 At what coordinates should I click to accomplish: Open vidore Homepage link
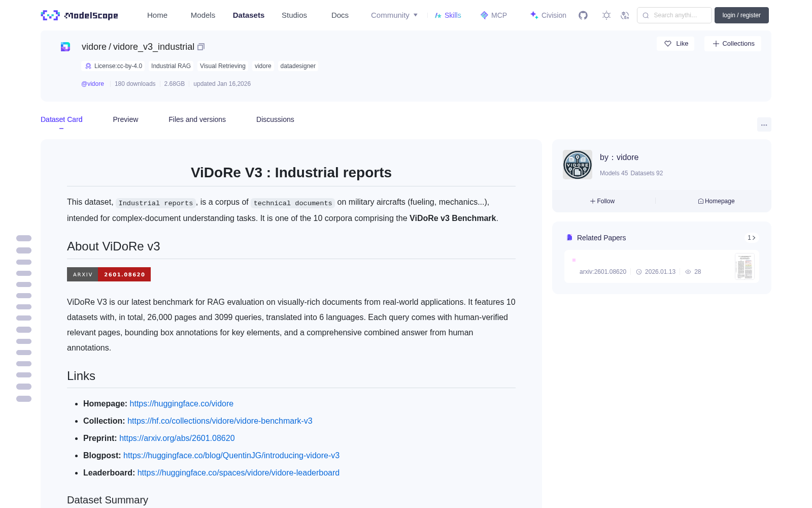(x=716, y=201)
